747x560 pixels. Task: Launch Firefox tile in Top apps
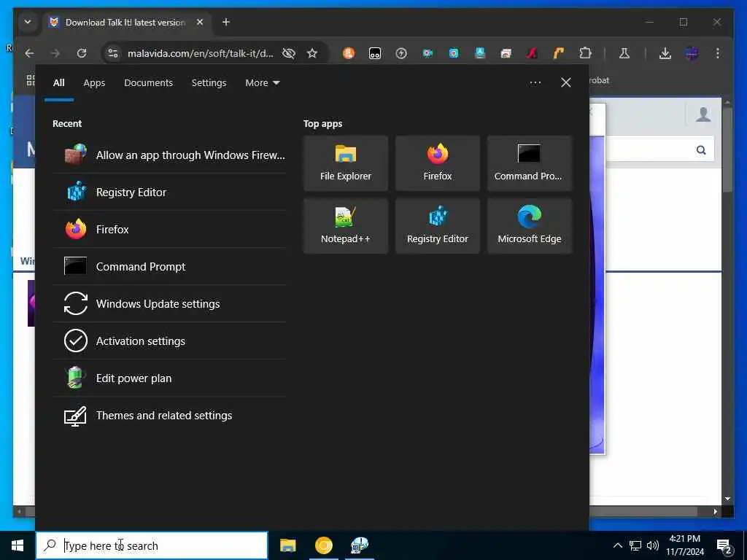(438, 163)
